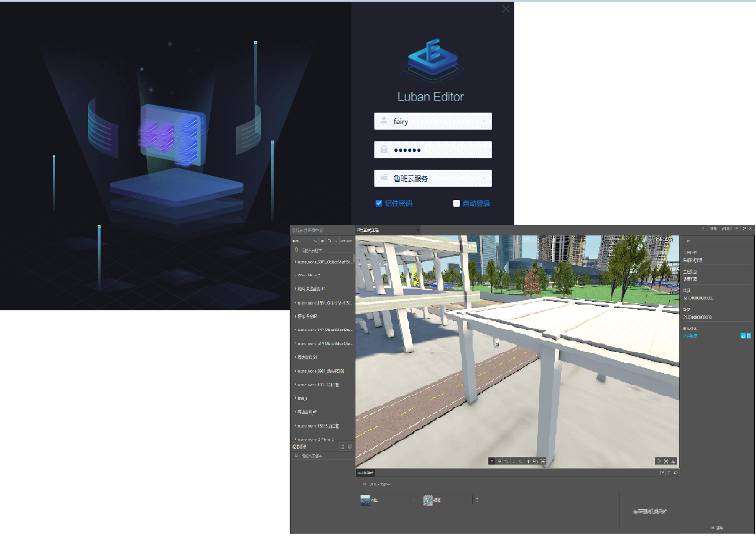Screen dimensions: 756x536
Task: Click the second icon at asset panel right
Action: point(669,473)
